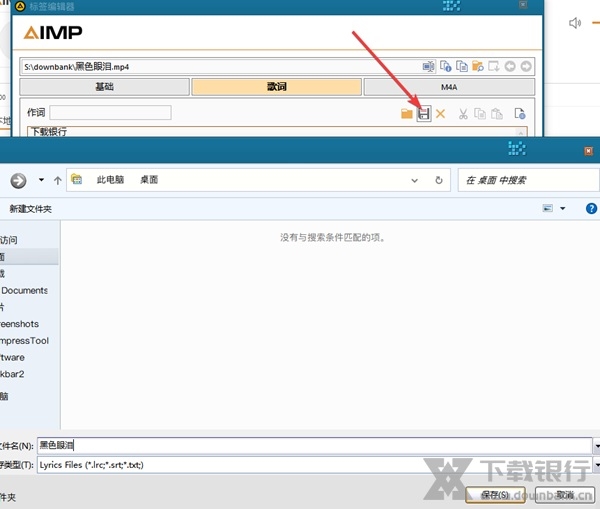Switch to the 基础 tab
The width and height of the screenshot is (600, 509).
tap(104, 86)
